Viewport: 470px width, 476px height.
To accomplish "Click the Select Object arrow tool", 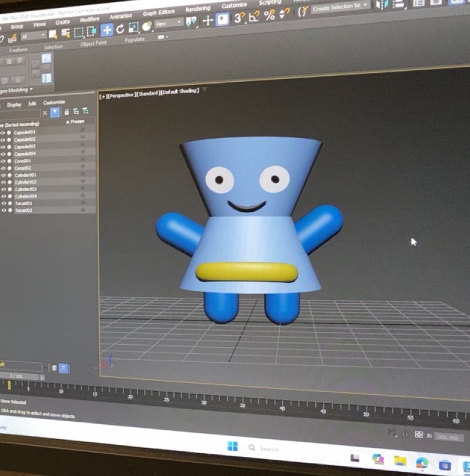I will tap(53, 34).
